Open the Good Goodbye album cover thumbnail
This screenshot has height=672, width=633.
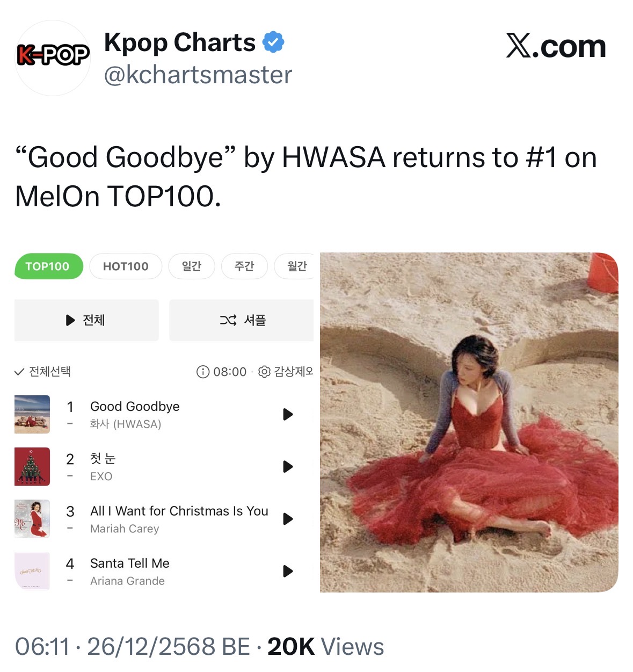click(32, 414)
